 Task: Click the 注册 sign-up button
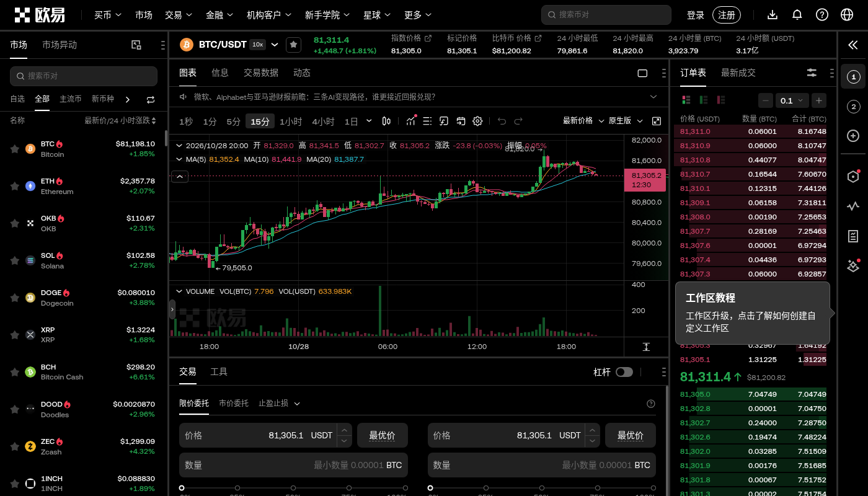tap(727, 15)
